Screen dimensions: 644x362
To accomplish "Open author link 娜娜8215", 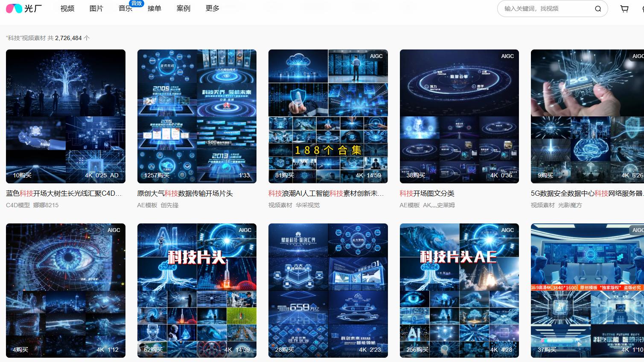I will click(x=46, y=205).
